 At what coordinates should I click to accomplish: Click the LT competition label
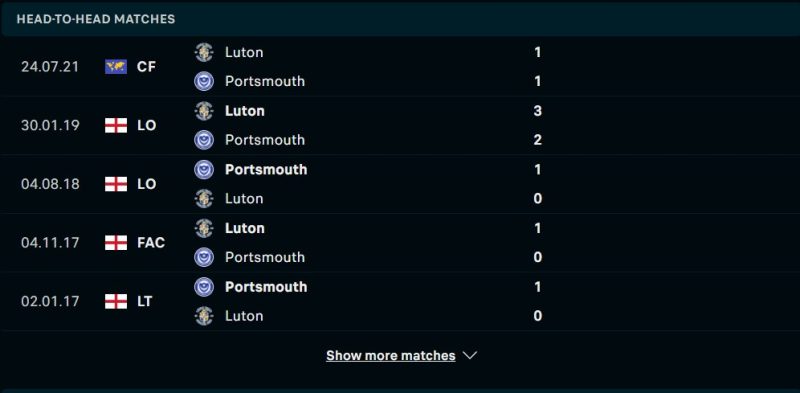(144, 302)
